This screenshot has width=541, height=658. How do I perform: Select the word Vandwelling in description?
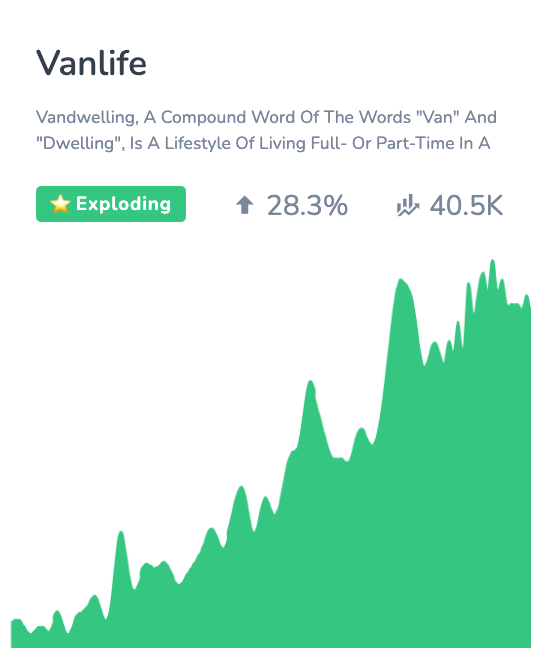point(87,117)
